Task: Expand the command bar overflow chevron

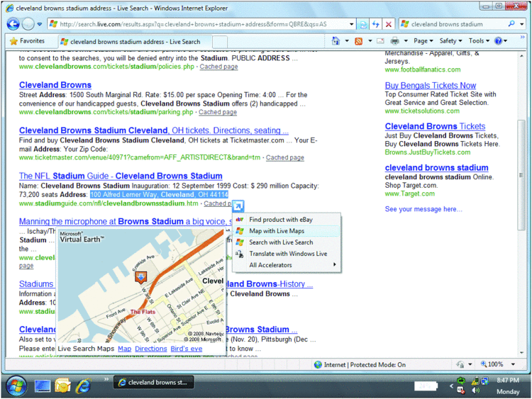Action: 523,37
